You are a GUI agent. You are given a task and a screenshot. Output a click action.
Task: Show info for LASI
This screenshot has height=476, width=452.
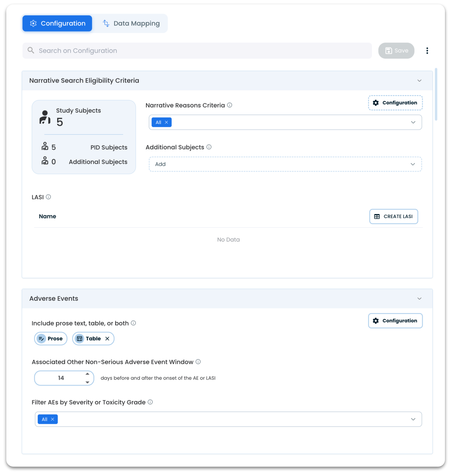pos(48,197)
